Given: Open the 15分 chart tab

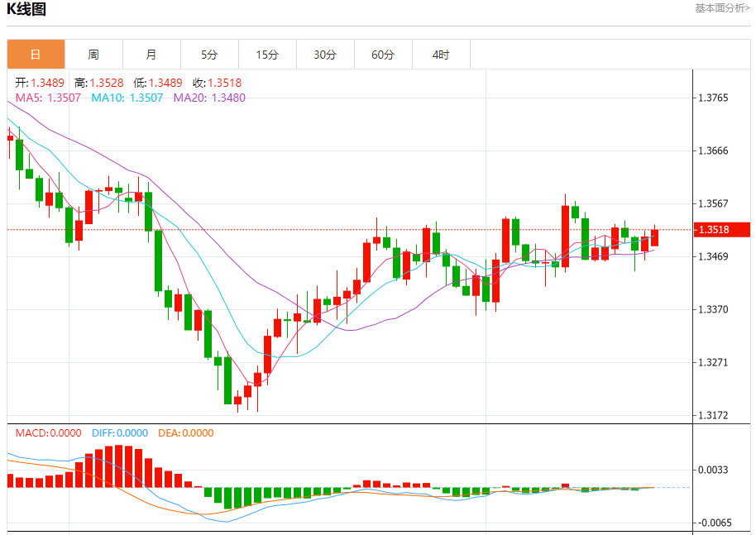Looking at the screenshot, I should (267, 55).
